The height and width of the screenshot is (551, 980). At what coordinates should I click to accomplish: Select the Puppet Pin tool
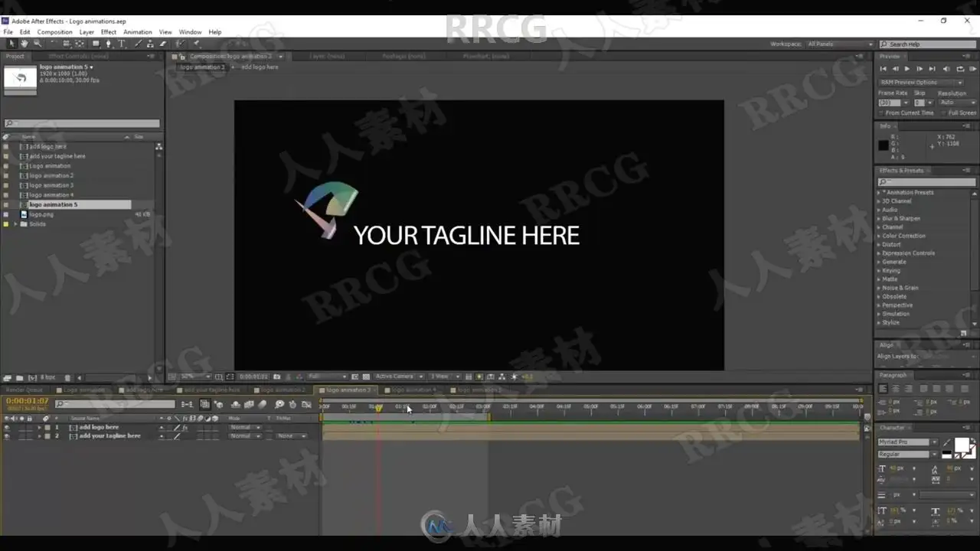(196, 44)
